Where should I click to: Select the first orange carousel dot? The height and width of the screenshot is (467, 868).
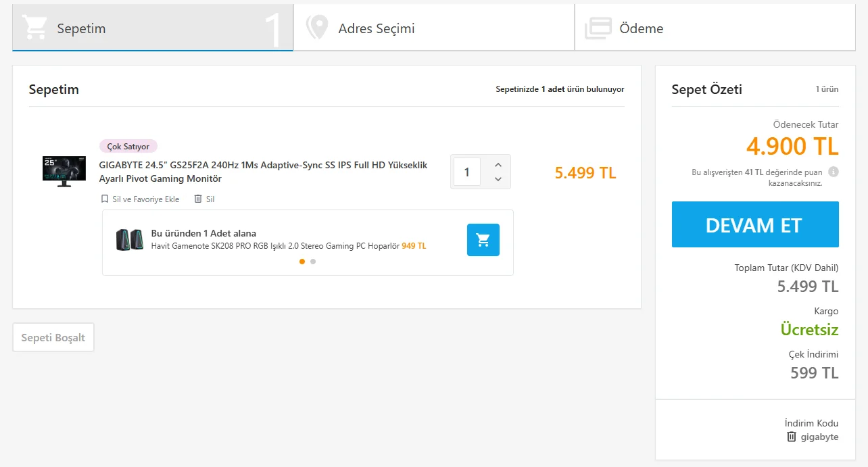tap(302, 262)
